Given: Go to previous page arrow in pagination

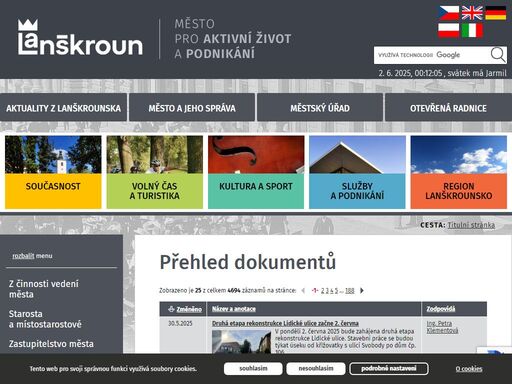Looking at the screenshot, I should click(303, 291).
